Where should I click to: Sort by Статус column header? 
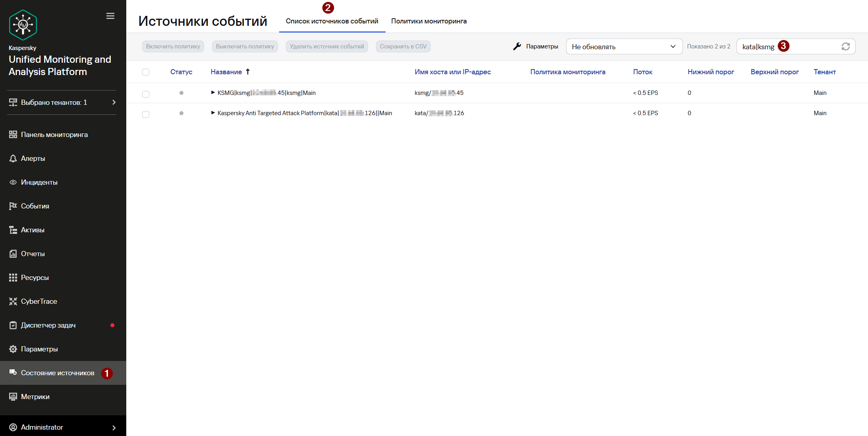(181, 72)
